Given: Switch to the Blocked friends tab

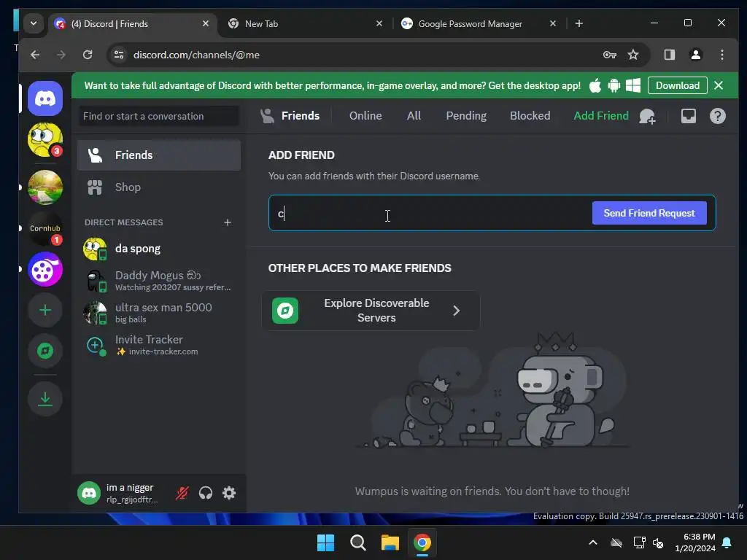Looking at the screenshot, I should coord(530,116).
